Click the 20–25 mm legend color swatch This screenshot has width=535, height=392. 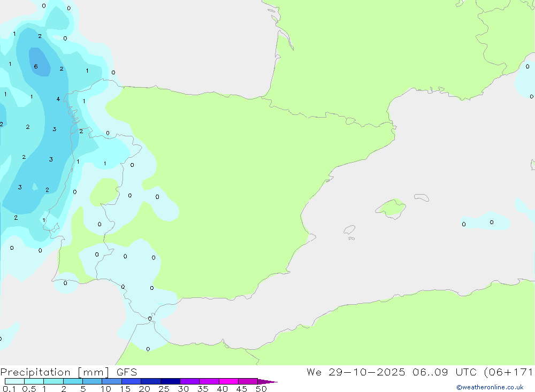coord(150,381)
